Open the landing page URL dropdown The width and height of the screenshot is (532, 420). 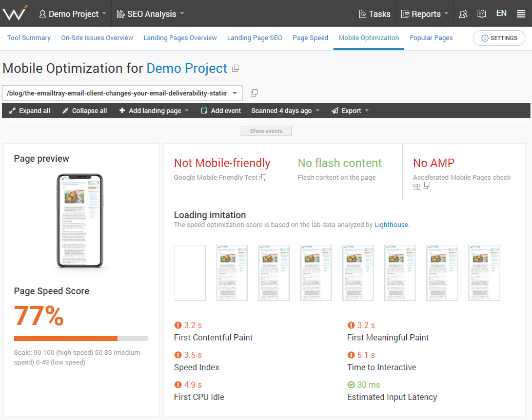pos(122,93)
